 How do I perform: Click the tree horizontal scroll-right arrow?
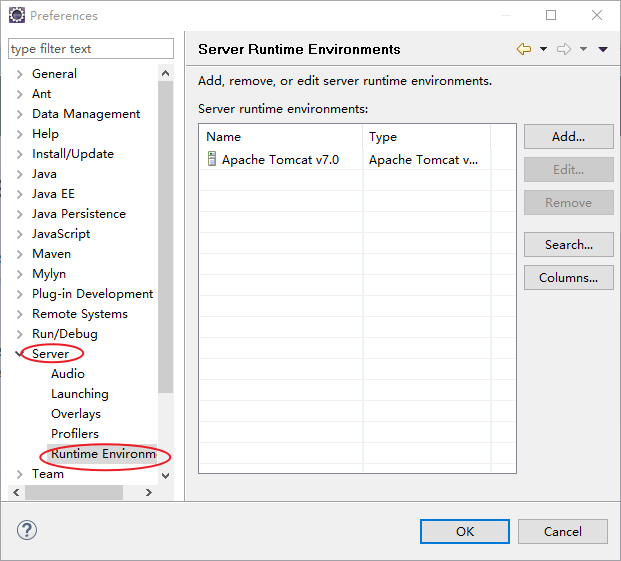click(149, 492)
